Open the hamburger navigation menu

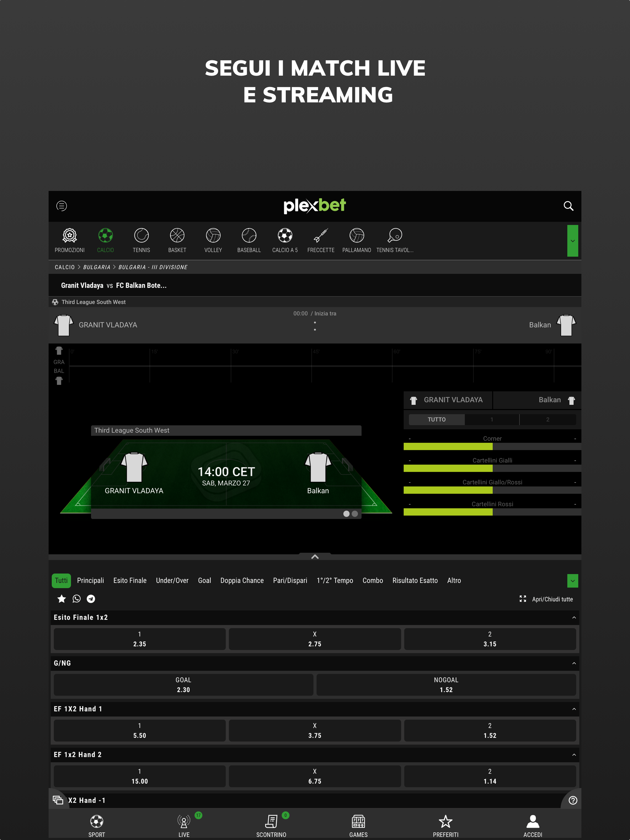click(62, 206)
